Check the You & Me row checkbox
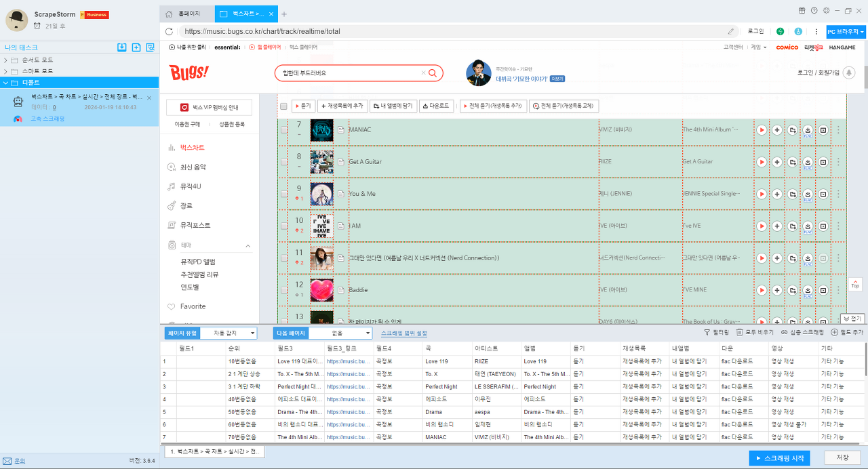Image resolution: width=868 pixels, height=469 pixels. click(x=284, y=194)
